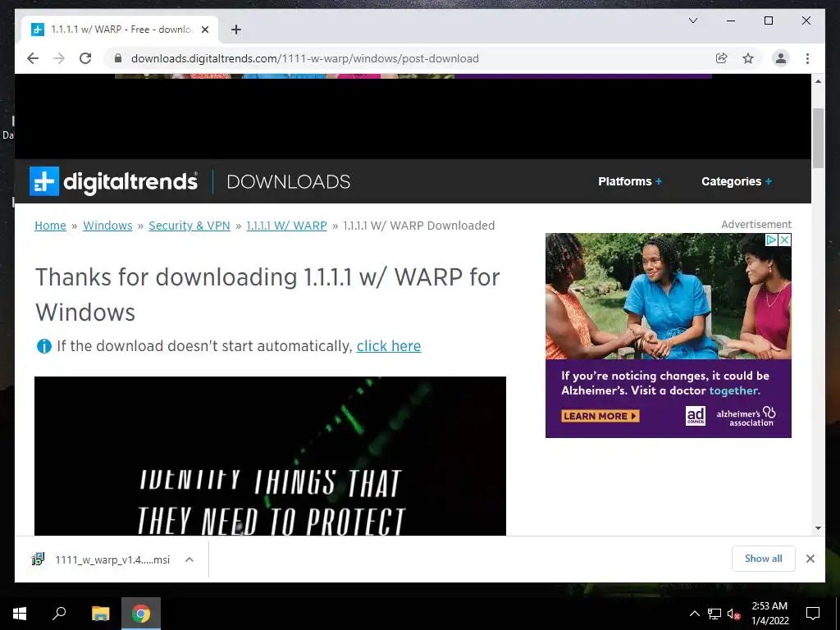The width and height of the screenshot is (840, 630).
Task: Click the 'Advertisement' label
Action: pos(756,225)
